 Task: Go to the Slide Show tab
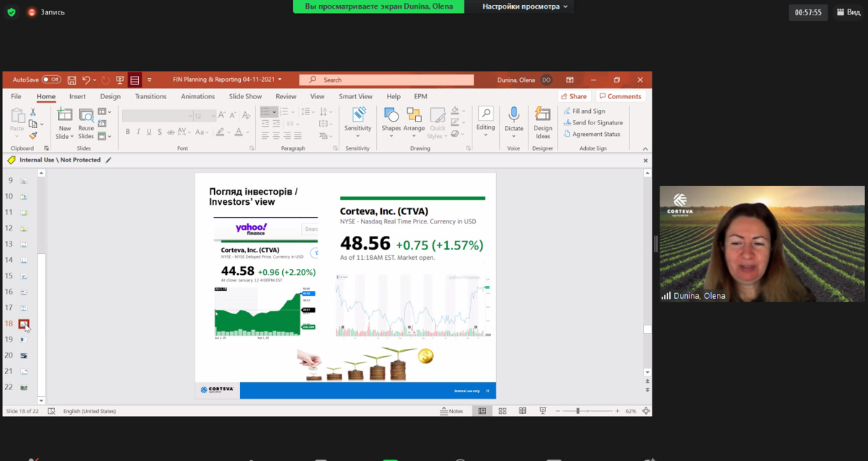tap(245, 96)
